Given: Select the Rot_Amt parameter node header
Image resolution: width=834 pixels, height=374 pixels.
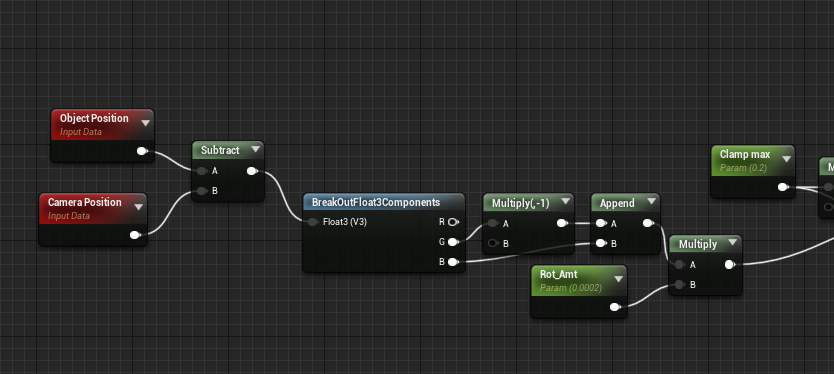Looking at the screenshot, I should point(579,280).
